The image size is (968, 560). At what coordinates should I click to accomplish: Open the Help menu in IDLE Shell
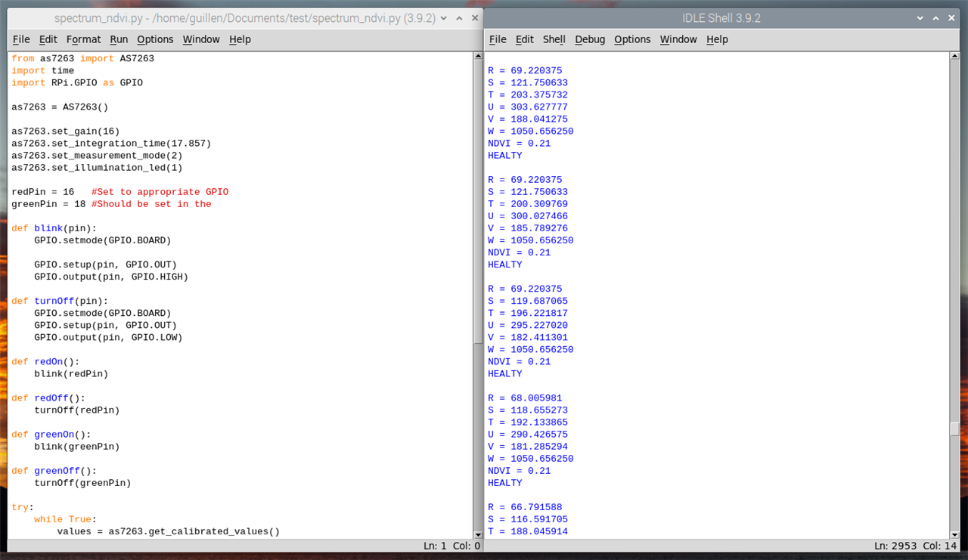tap(717, 39)
